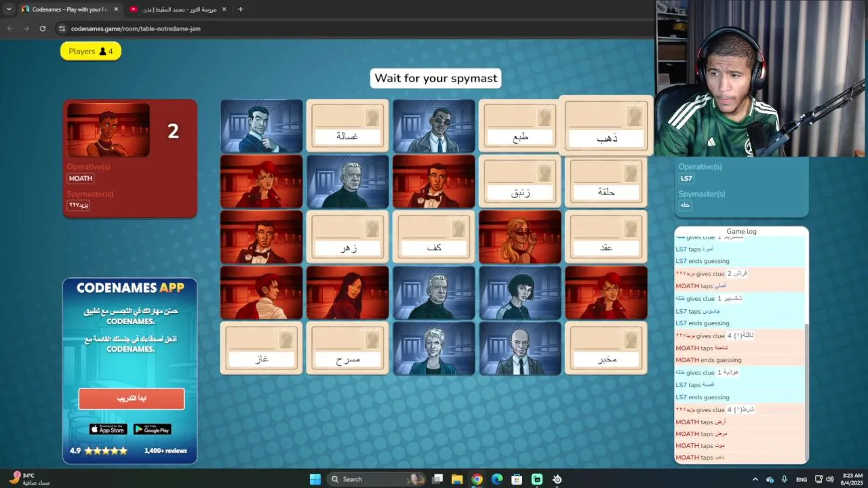Click the Game log scrollbar
The width and height of the screenshot is (868, 488).
point(806,393)
